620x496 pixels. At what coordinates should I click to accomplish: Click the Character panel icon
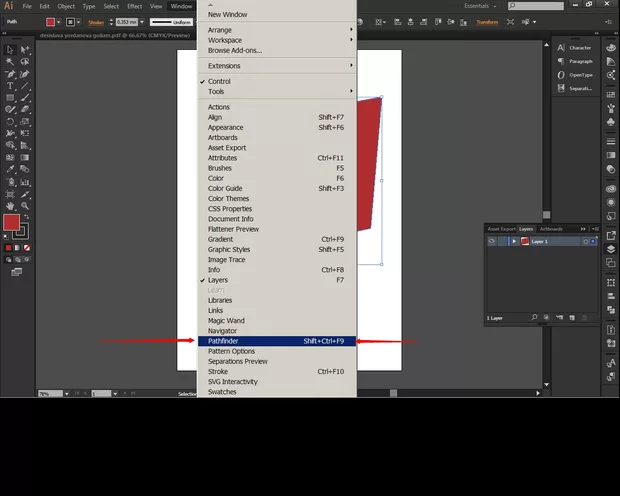pyautogui.click(x=561, y=48)
